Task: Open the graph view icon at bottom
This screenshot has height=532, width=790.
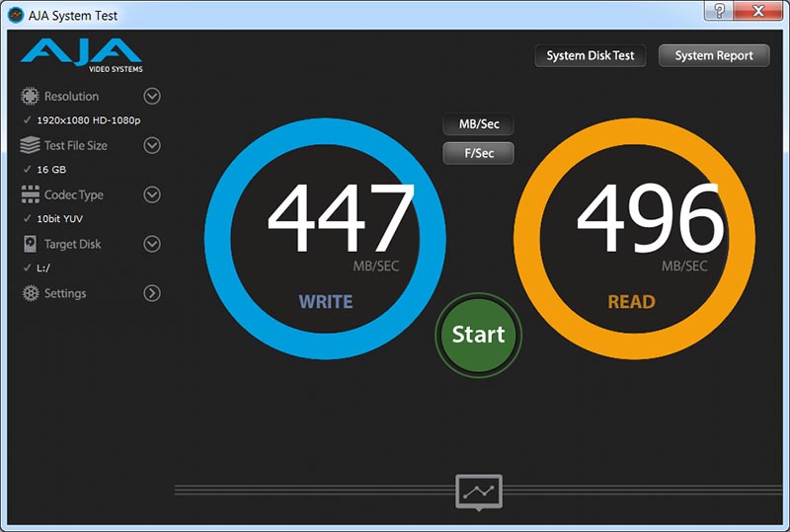Action: click(x=479, y=493)
